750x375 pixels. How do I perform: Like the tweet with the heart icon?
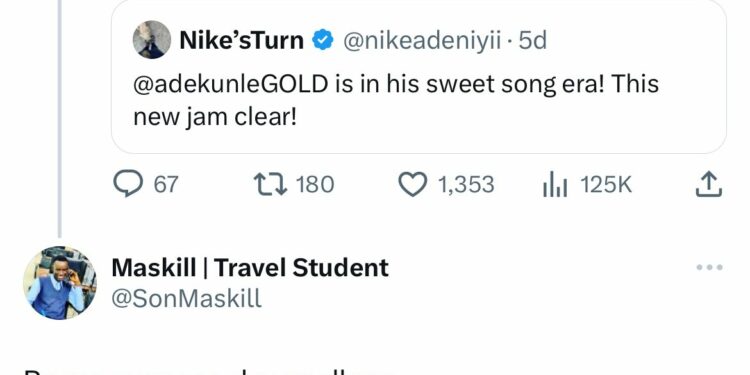pos(413,185)
